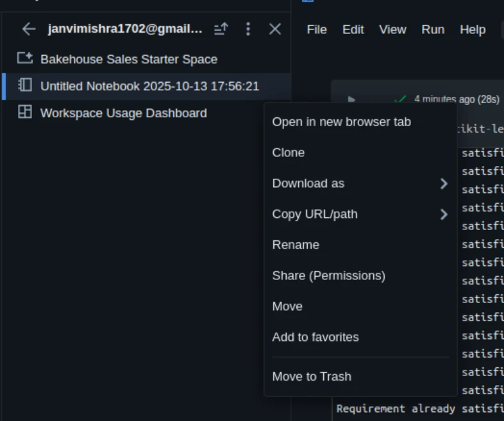Add the notebook to favorites
This screenshot has width=504, height=421.
[315, 337]
